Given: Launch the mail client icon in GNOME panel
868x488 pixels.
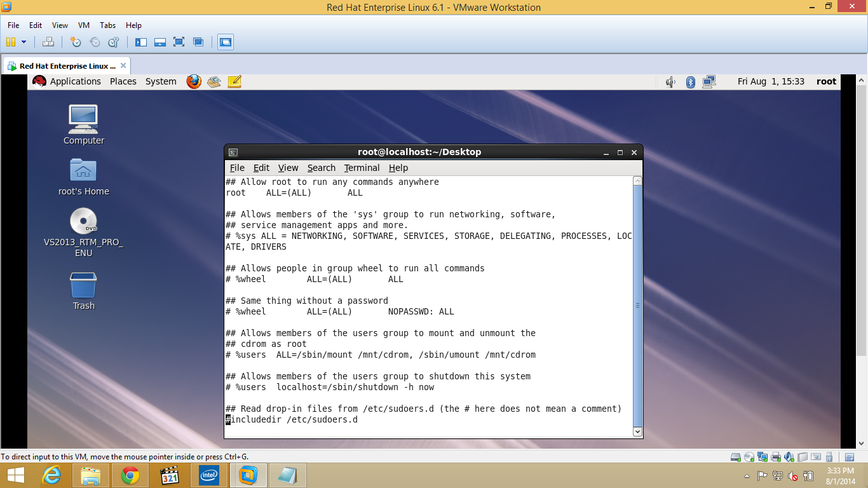Looking at the screenshot, I should click(x=214, y=81).
